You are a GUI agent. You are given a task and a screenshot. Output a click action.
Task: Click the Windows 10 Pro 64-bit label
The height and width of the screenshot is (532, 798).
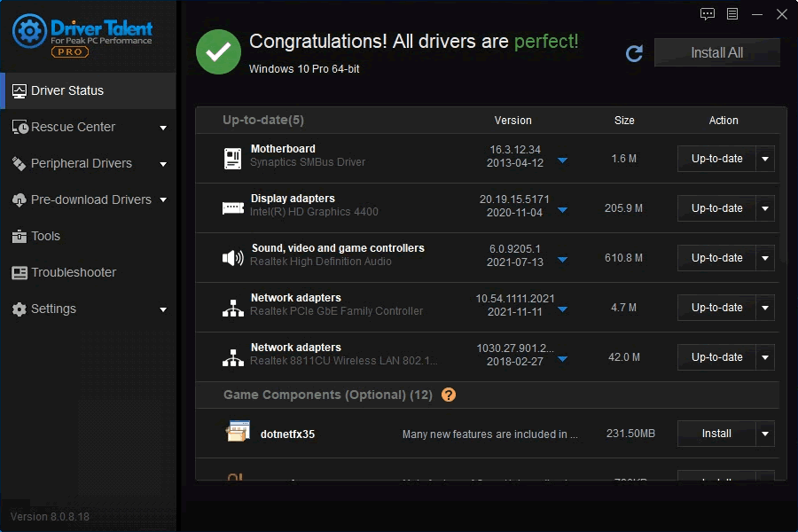tap(304, 69)
